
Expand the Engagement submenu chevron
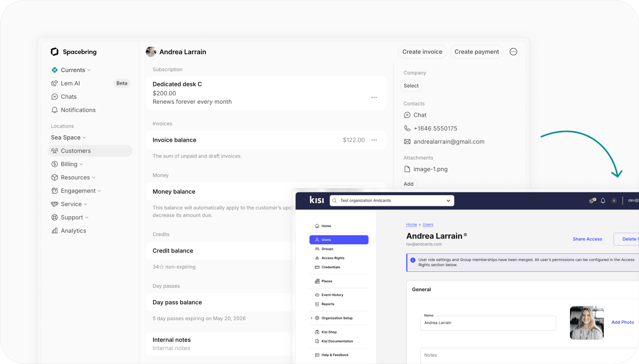point(99,191)
